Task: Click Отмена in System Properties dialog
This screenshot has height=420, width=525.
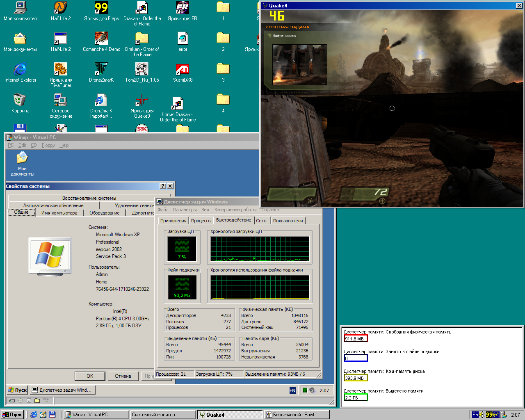Action: tap(123, 376)
